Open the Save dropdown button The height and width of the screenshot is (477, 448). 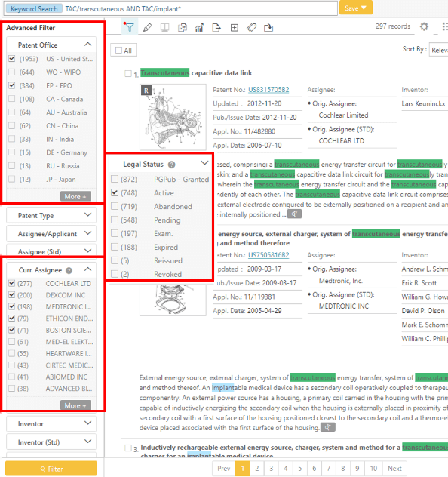(x=355, y=8)
